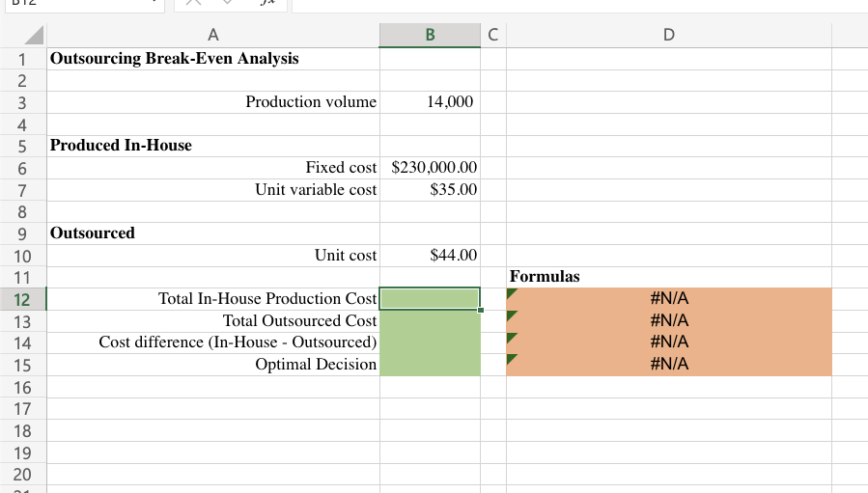Click the Select All corner triangle
Screen dimensions: 868x493
coord(34,35)
